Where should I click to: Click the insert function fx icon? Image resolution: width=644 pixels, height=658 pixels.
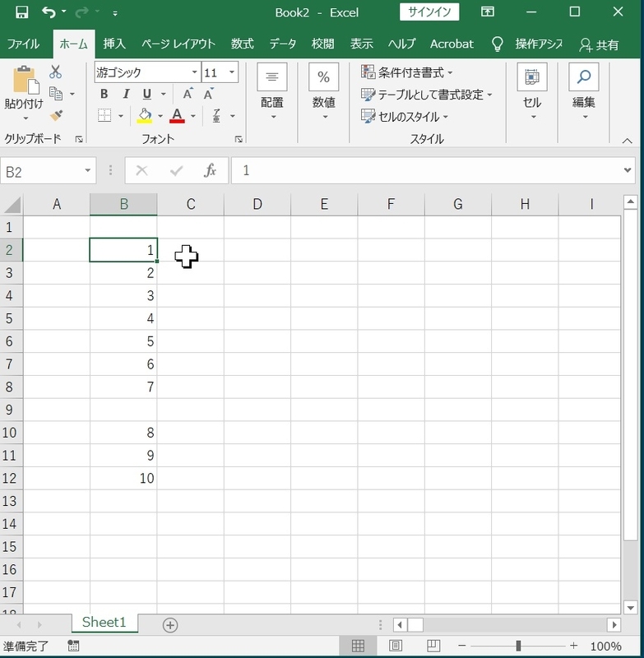pyautogui.click(x=211, y=170)
